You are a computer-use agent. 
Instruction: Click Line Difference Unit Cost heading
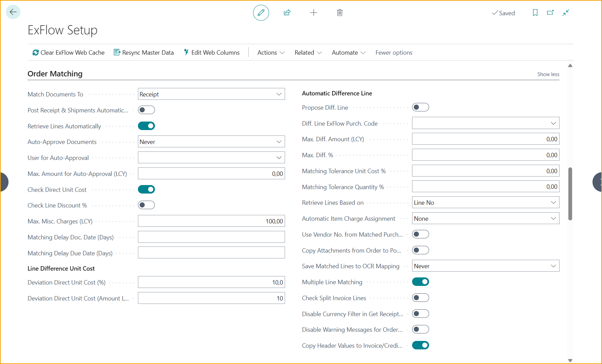pos(61,268)
